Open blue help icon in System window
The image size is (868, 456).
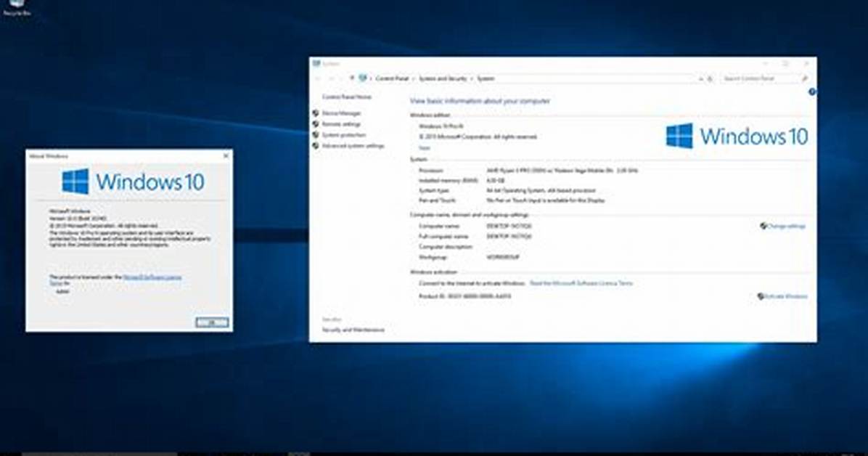pyautogui.click(x=812, y=92)
